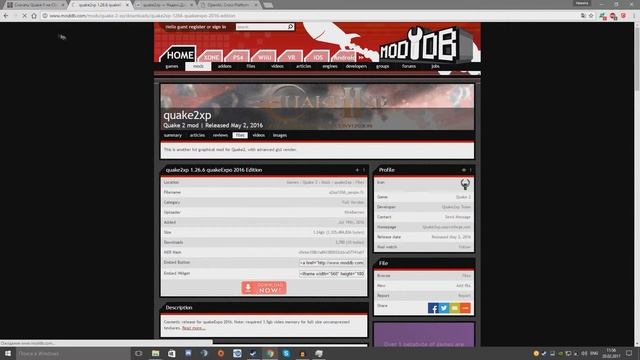
Task: Switch to the mod's summary tab
Action: coord(173,135)
